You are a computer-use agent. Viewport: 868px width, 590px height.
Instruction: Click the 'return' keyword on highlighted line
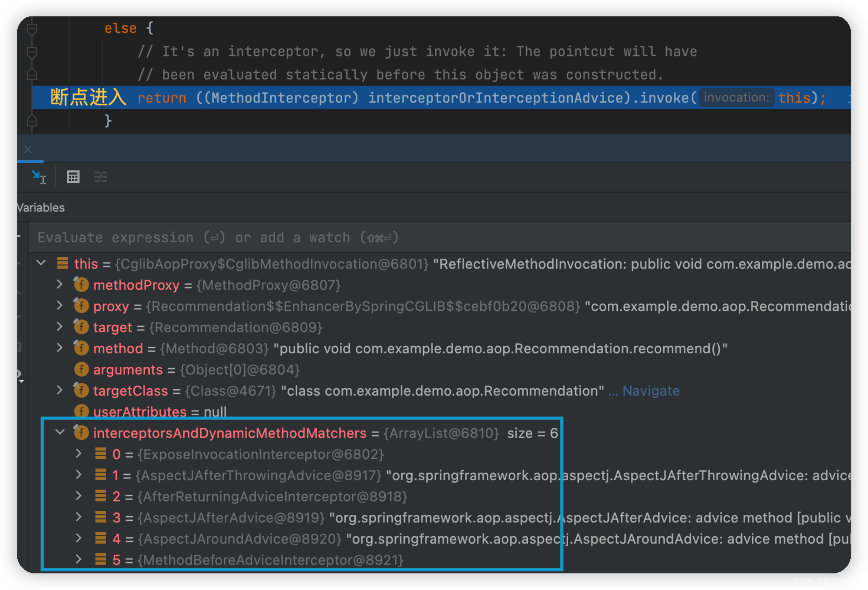161,98
